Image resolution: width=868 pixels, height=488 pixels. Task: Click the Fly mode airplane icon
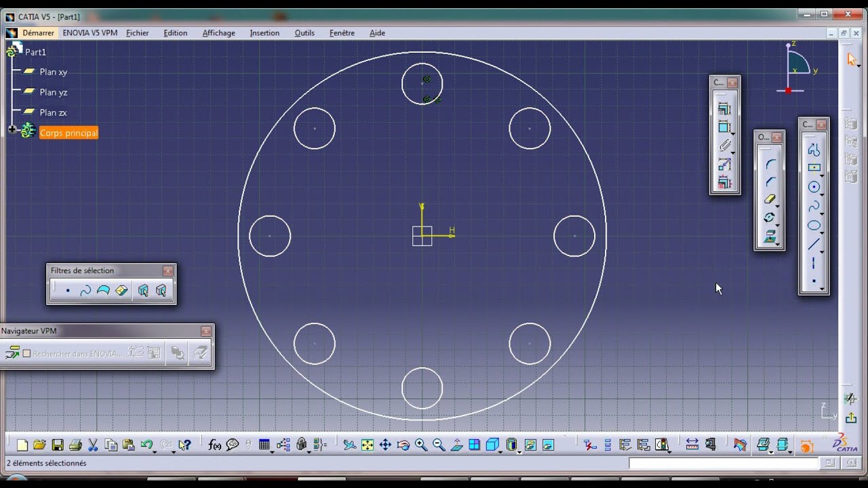[x=350, y=445]
